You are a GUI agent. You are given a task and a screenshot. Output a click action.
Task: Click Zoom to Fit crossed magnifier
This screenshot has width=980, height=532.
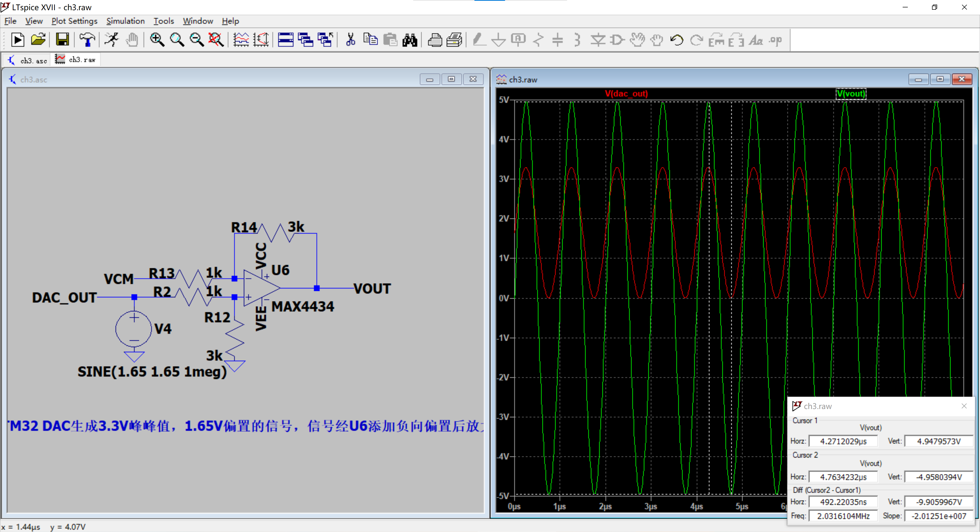216,40
